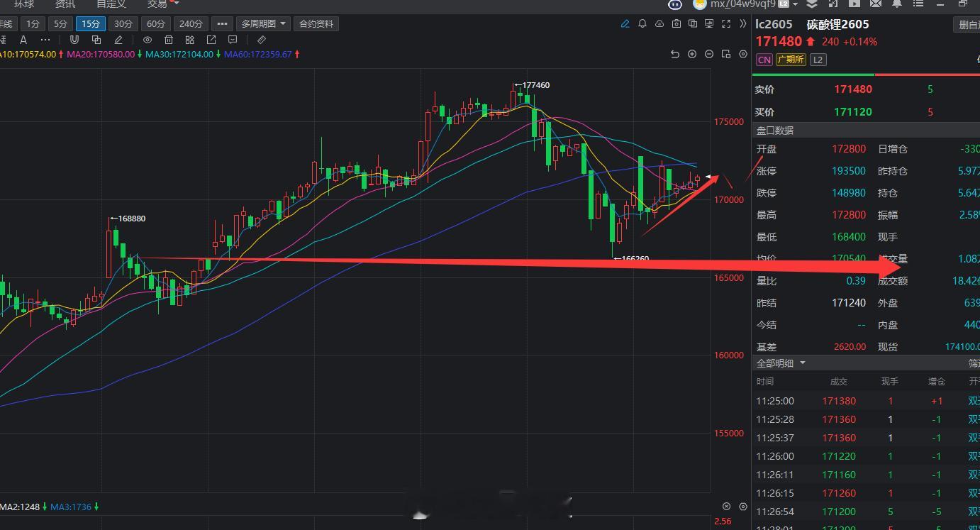This screenshot has width=980, height=530.
Task: Open the 资讯 menu
Action: click(66, 4)
